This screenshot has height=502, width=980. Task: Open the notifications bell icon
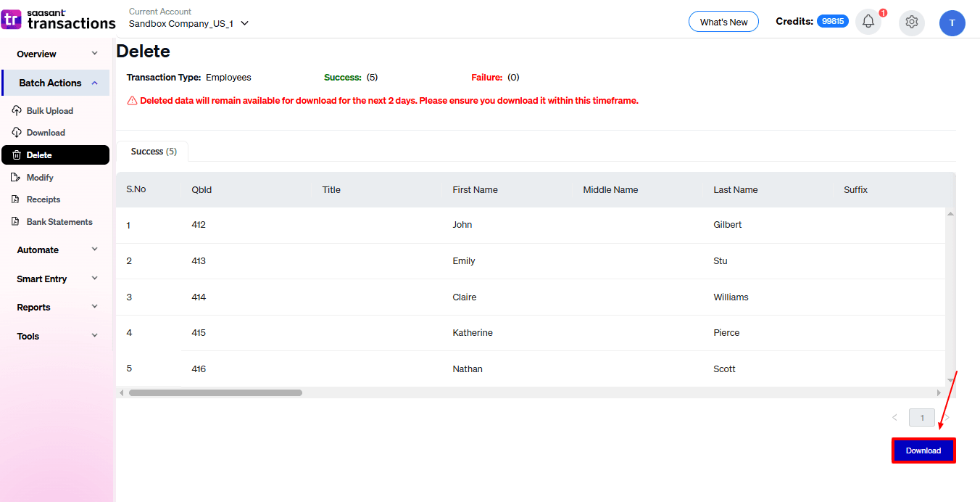868,22
